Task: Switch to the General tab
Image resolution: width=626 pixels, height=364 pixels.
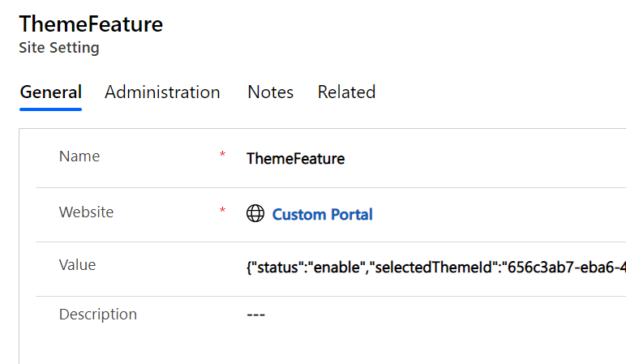Action: 50,92
